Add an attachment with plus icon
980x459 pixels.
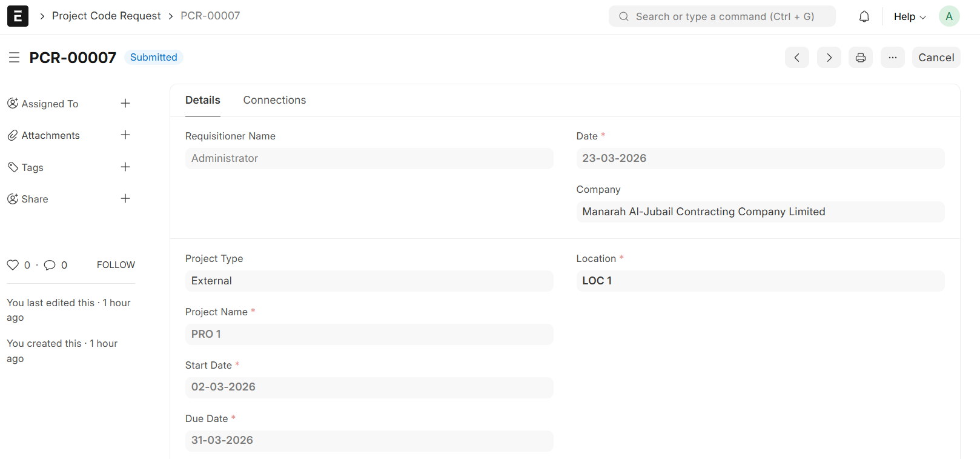(125, 135)
